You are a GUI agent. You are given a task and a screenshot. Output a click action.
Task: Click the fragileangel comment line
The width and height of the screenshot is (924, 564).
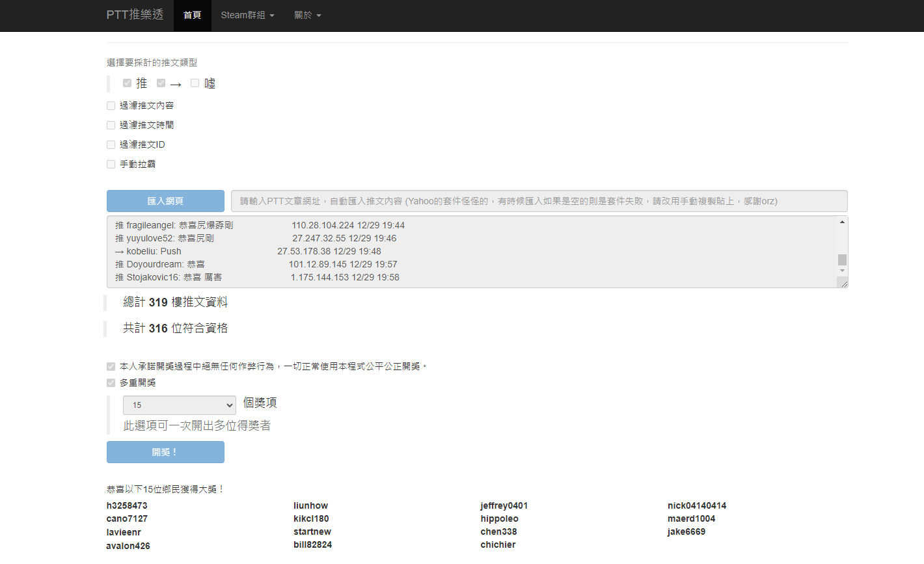click(x=260, y=225)
